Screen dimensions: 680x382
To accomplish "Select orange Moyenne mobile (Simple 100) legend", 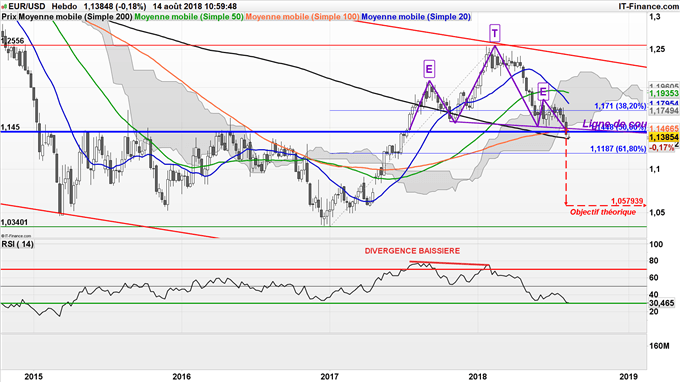I will coord(302,17).
